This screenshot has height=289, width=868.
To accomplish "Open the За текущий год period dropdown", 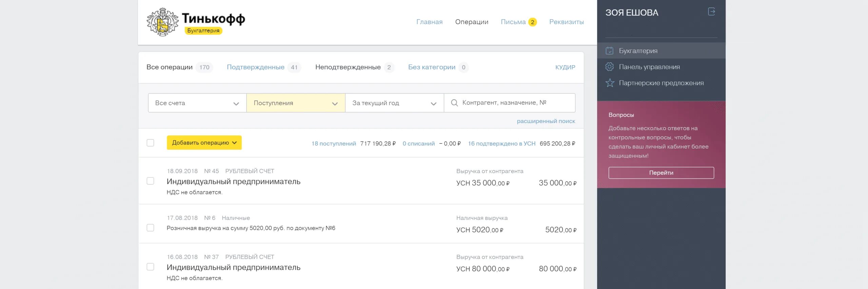I will [x=394, y=103].
